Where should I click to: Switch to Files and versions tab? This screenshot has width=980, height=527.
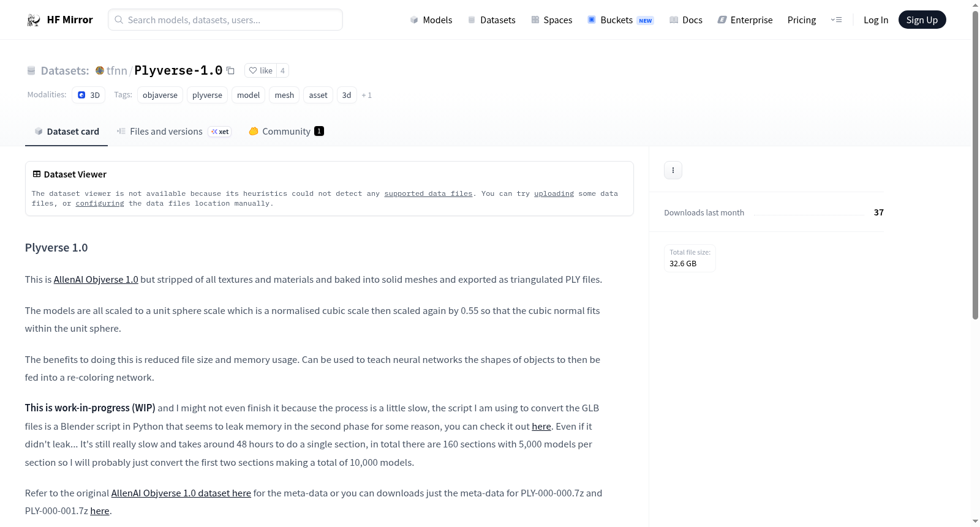[x=174, y=132]
